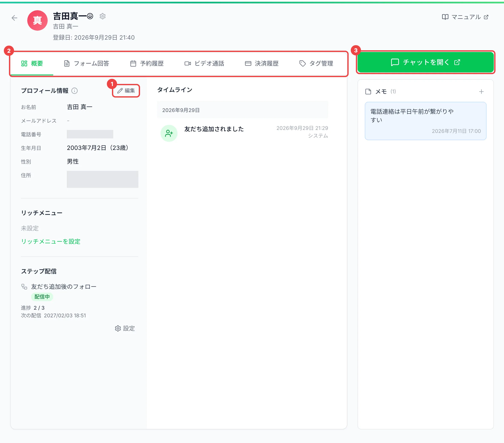Click the 編集 profile edit button
Viewport: 504px width, 443px height.
pos(126,91)
